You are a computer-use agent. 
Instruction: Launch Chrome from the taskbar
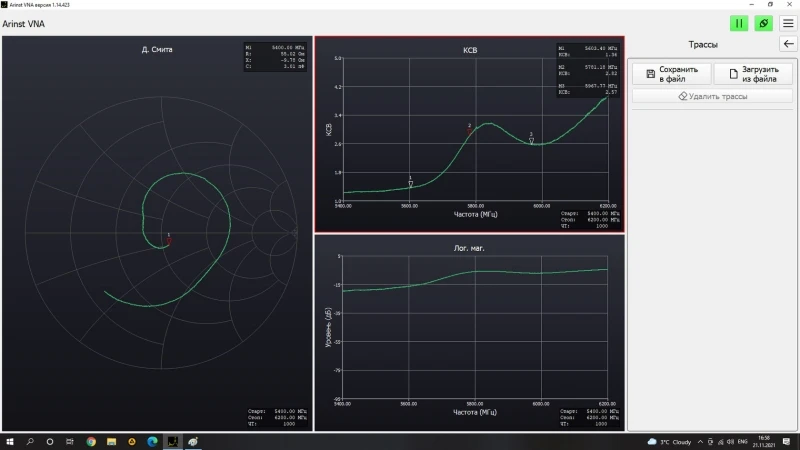pos(91,442)
